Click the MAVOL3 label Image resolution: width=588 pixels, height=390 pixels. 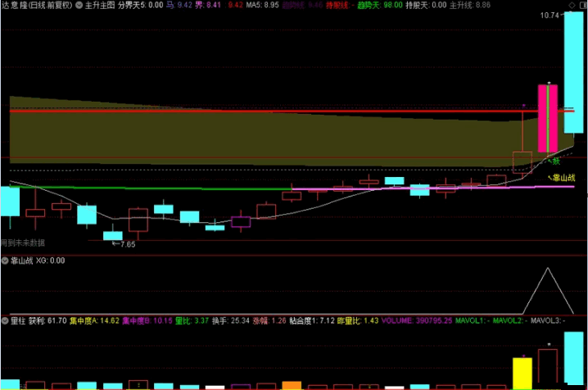click(548, 321)
